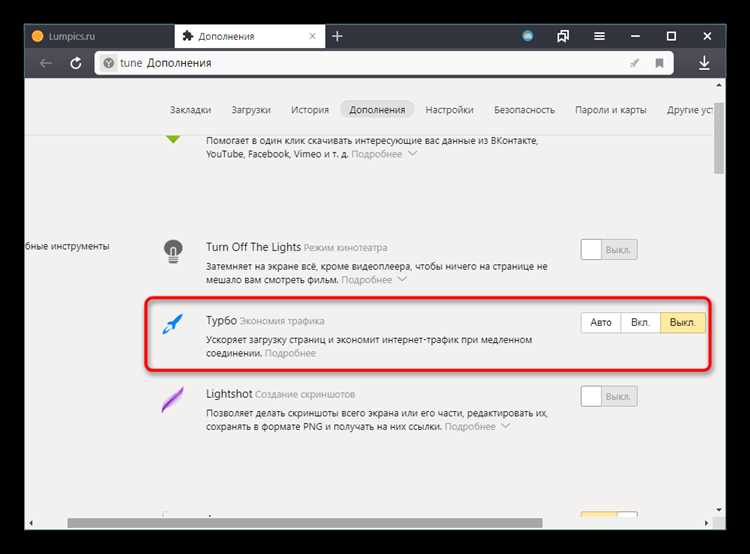Image resolution: width=750 pixels, height=554 pixels.
Task: Set Турбо mode to Авто
Action: (601, 323)
